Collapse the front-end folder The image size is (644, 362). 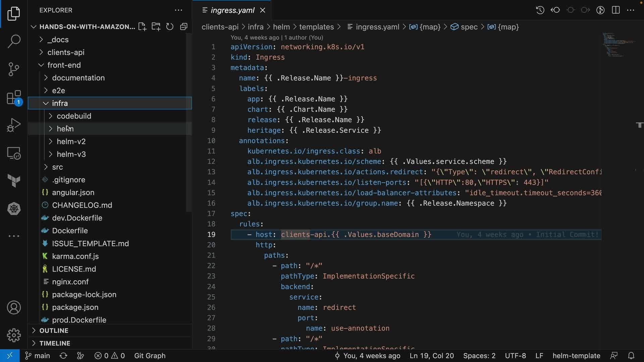[64, 65]
